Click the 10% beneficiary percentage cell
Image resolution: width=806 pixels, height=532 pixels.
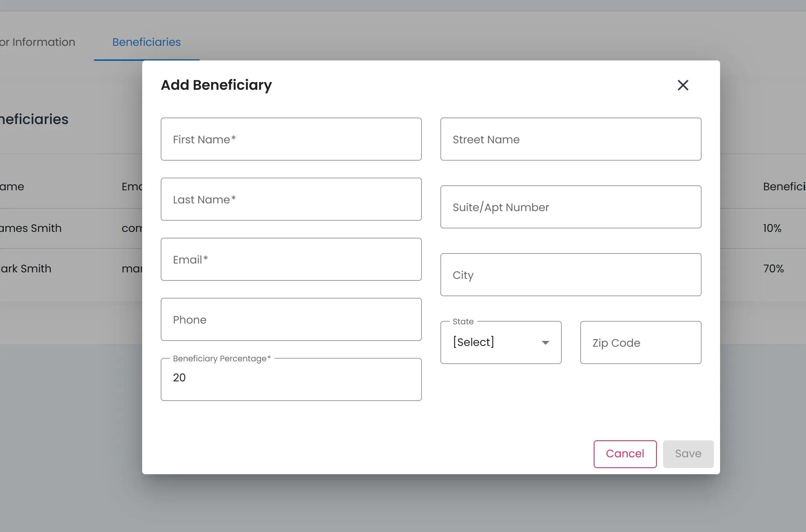[772, 228]
